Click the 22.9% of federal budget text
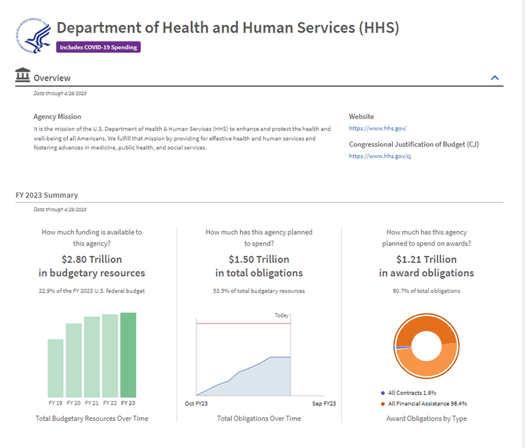The height and width of the screenshot is (448, 525). (92, 291)
